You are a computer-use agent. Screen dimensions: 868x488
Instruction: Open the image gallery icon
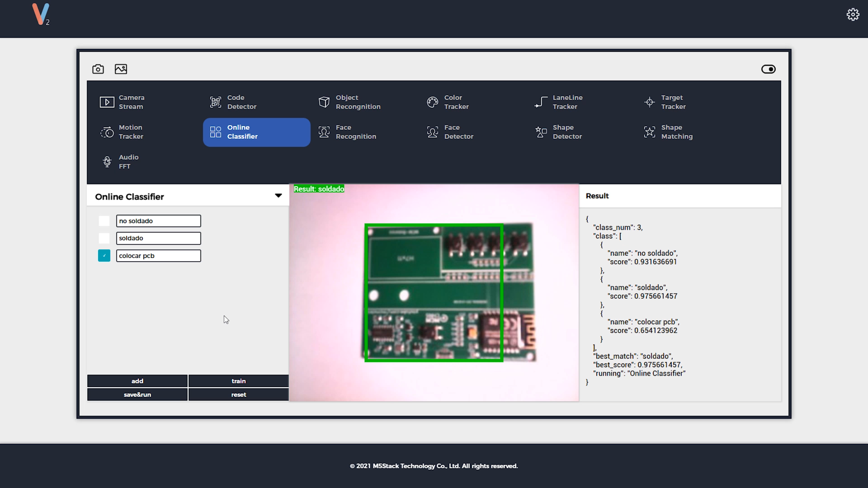121,69
